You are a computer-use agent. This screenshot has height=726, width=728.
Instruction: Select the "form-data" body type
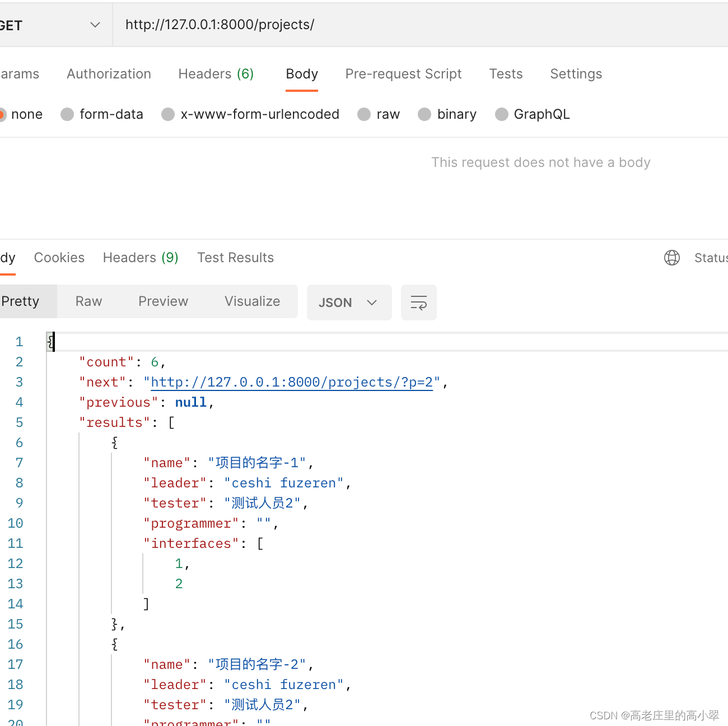pos(102,114)
